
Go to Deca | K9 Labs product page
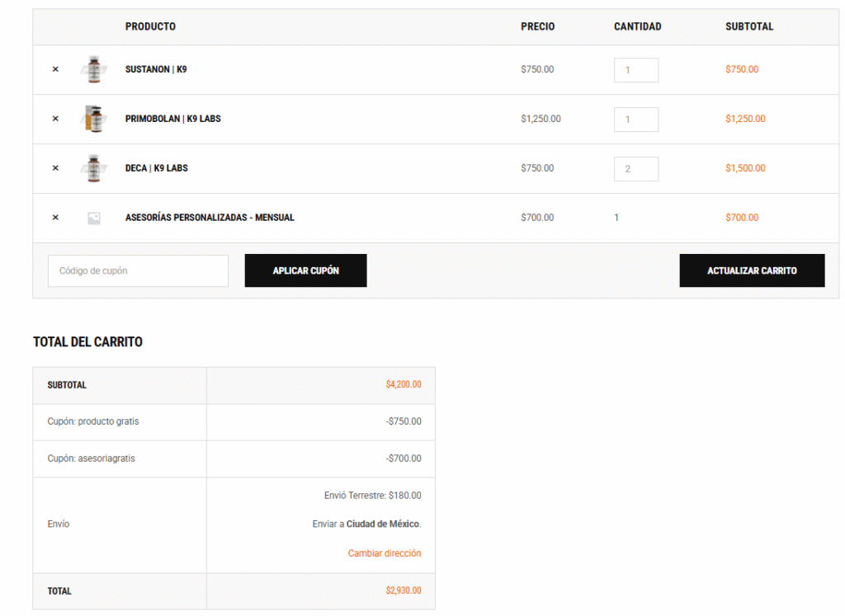click(156, 168)
